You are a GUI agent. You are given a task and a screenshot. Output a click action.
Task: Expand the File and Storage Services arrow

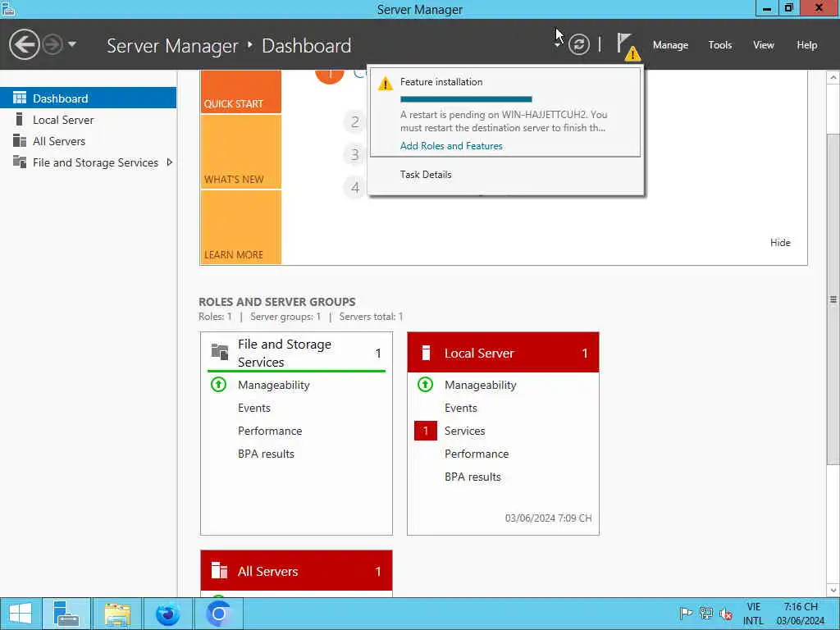coord(169,162)
